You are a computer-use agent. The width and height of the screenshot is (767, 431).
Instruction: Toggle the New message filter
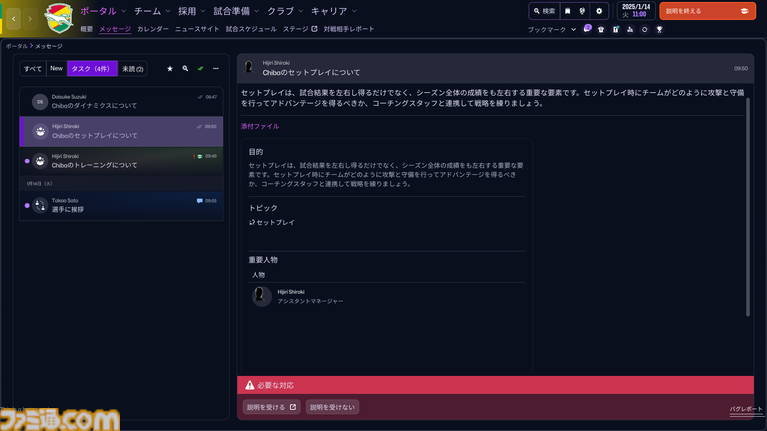[56, 69]
